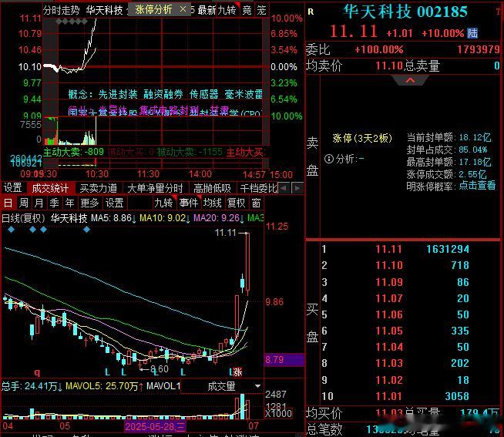Screen dimensions: 504x437
Task: Select 年 yearly period
Action: (x=69, y=203)
